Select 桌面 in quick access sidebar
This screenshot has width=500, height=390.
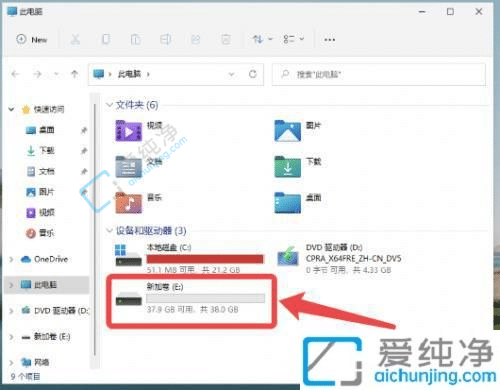[x=47, y=130]
